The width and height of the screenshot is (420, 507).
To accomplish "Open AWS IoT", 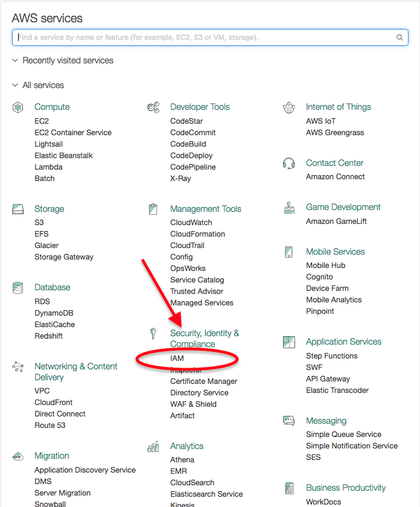I will coord(321,121).
